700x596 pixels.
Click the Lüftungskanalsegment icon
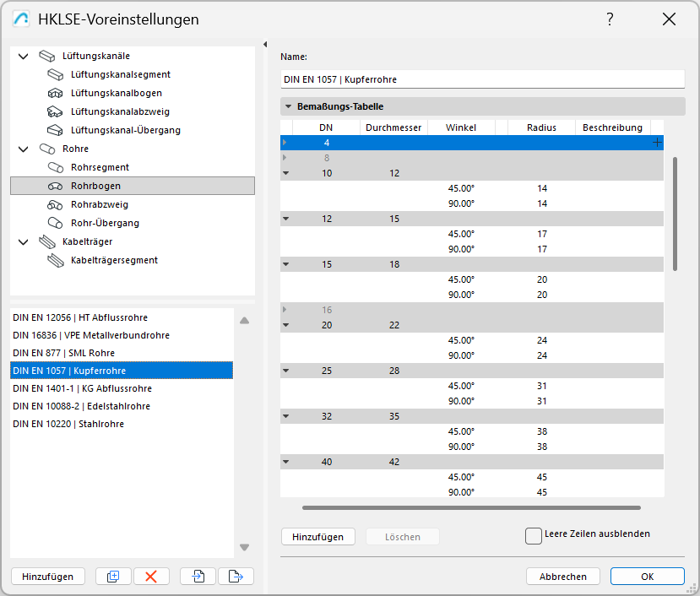(56, 74)
